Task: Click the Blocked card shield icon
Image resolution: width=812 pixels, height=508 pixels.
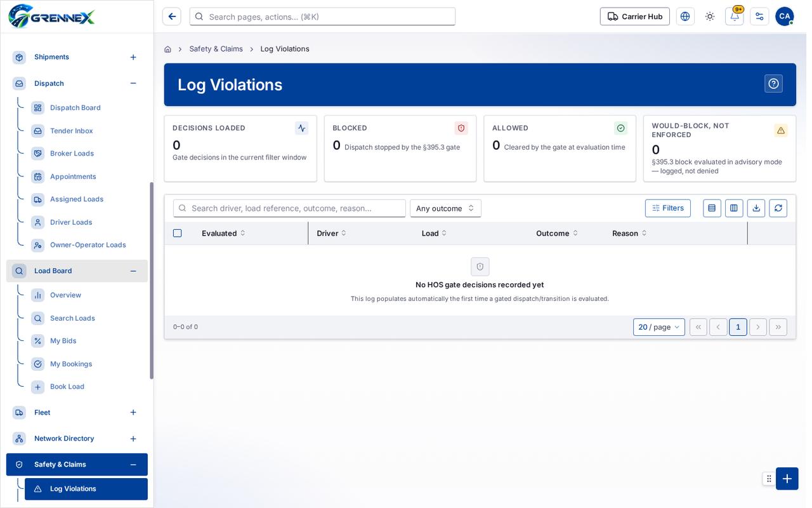Action: (461, 128)
